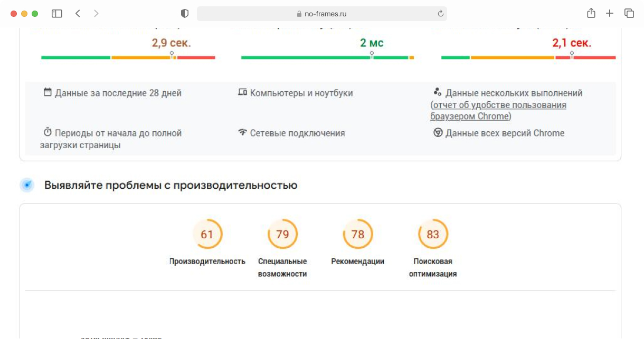The width and height of the screenshot is (644, 339).
Task: Select the 61 Производительность score gauge
Action: coord(207,234)
